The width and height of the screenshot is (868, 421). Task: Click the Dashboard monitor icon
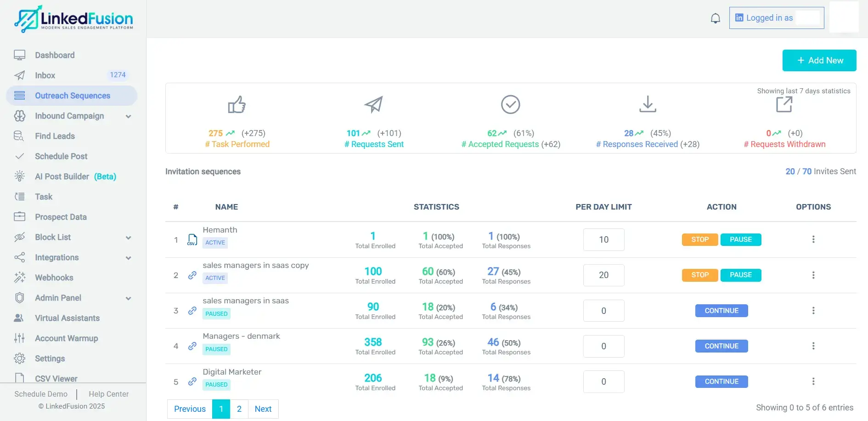19,55
